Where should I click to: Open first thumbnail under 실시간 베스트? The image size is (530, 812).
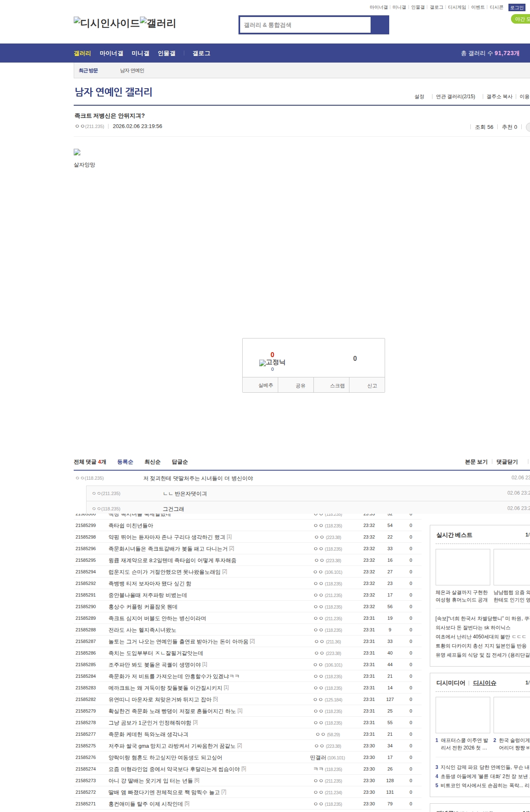point(463,567)
